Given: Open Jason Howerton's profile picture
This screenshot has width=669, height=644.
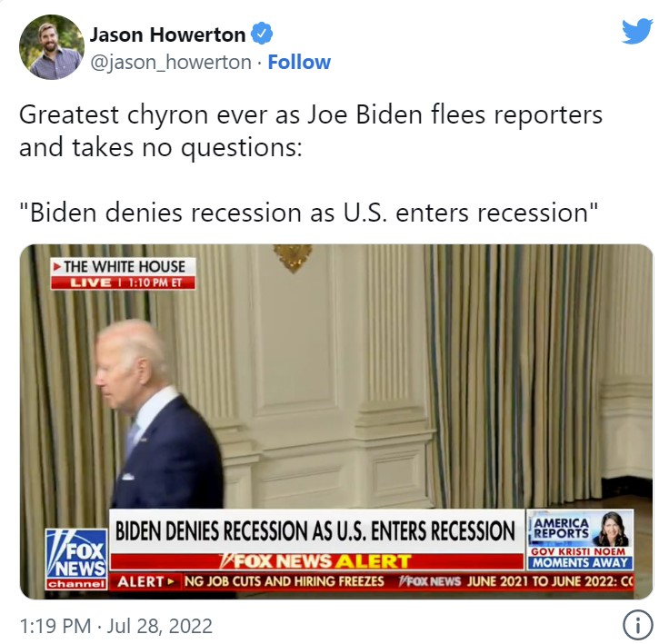Looking at the screenshot, I should coord(52,47).
